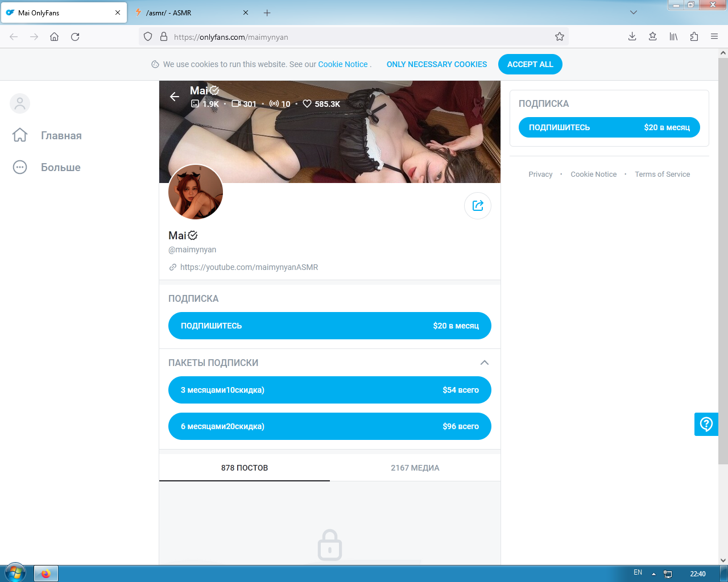Click the profile cover banner image
Screen dimensions: 728x582
tap(330, 132)
